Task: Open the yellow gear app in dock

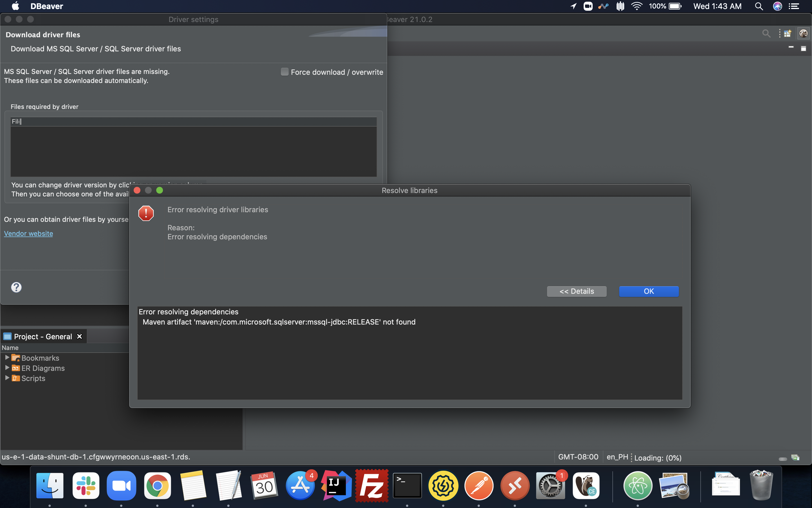Action: pos(443,485)
